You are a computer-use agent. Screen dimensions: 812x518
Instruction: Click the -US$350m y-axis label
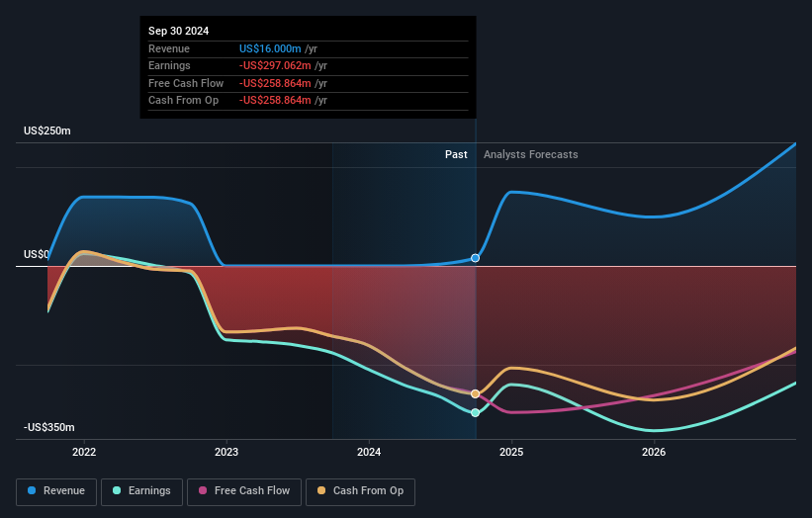(49, 427)
